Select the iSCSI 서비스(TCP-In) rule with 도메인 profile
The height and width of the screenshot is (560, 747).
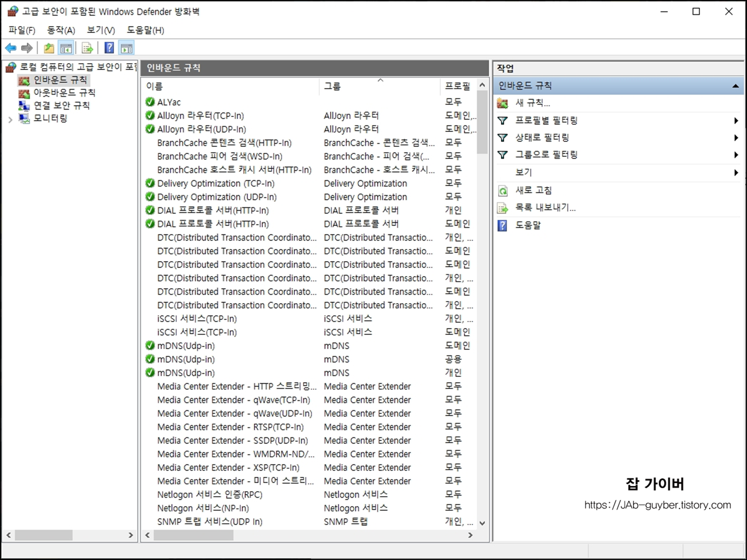click(x=309, y=332)
